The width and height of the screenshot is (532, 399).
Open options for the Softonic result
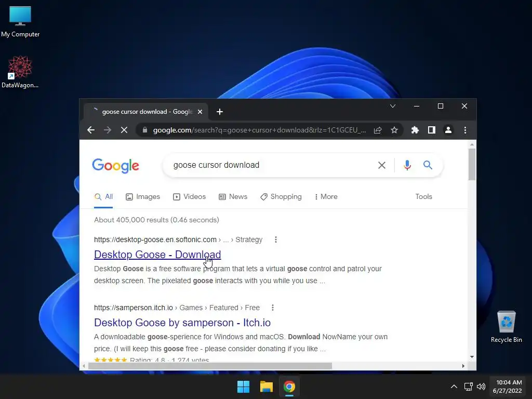276,240
